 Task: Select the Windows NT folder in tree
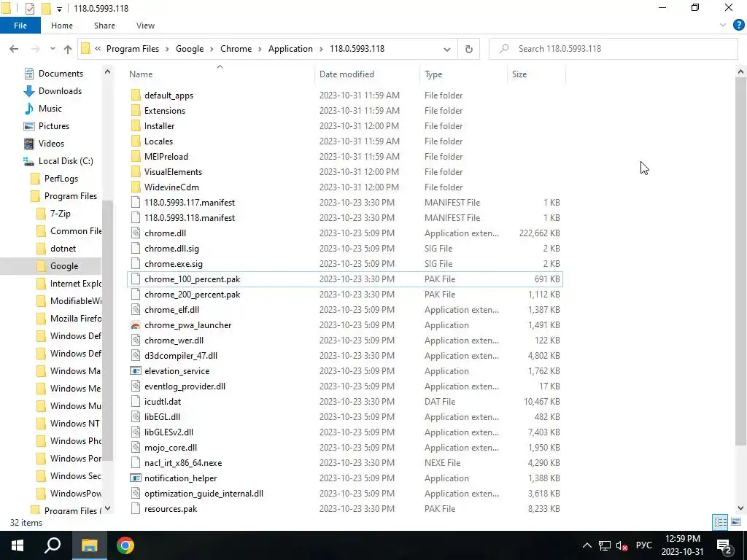74,424
